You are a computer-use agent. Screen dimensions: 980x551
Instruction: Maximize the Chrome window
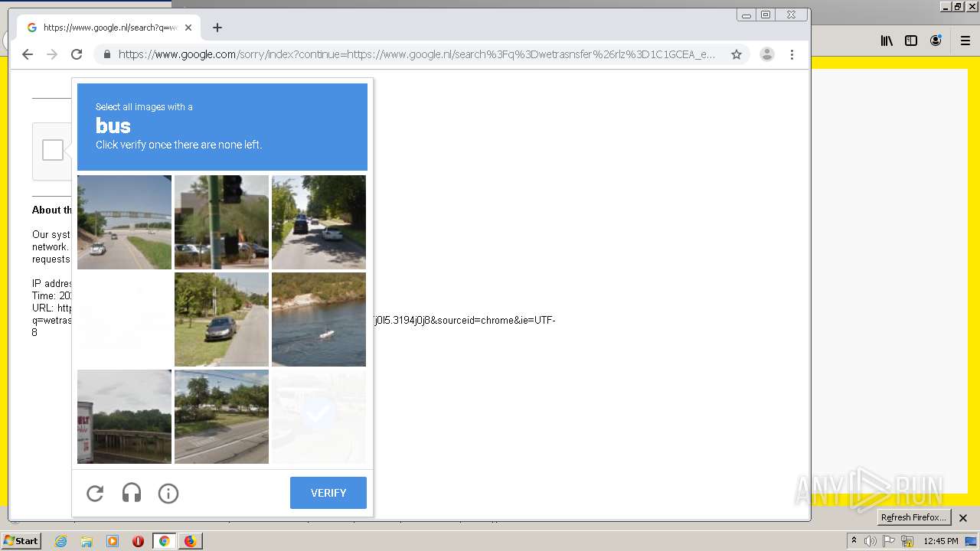pos(766,15)
